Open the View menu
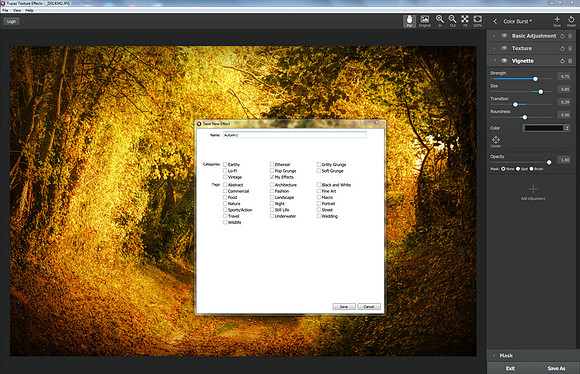Screen dimensions: 580x374 17,10
